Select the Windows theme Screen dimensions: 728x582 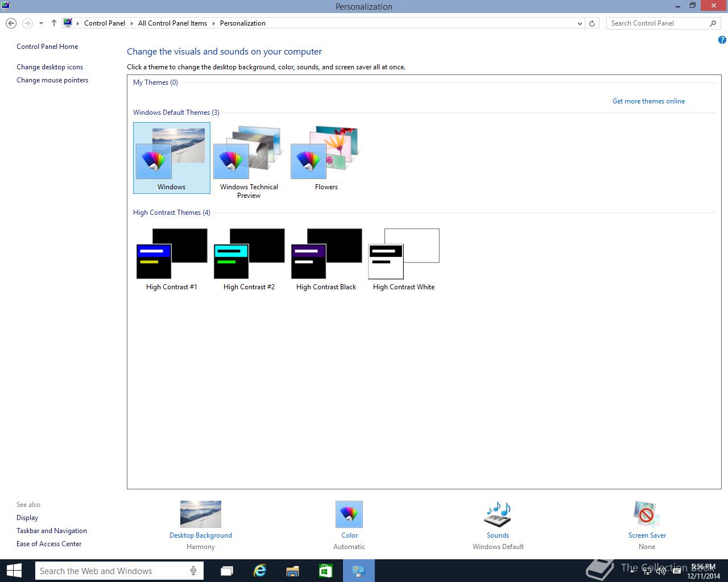point(171,158)
